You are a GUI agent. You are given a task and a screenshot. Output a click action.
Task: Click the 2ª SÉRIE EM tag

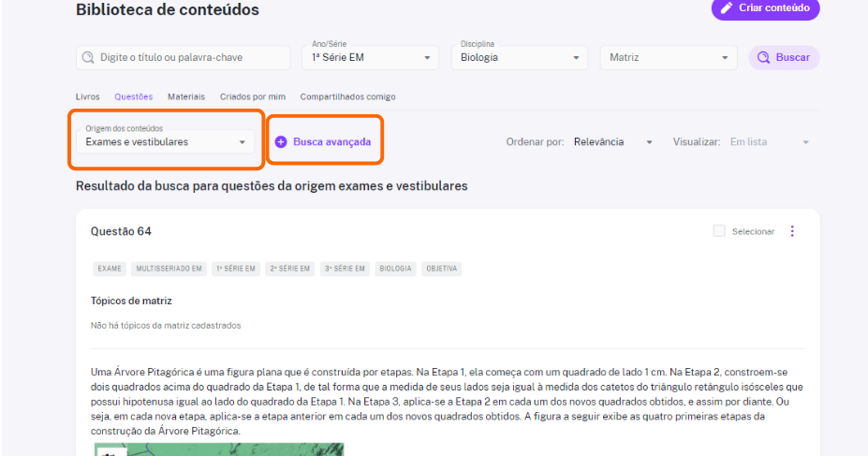[x=289, y=269]
